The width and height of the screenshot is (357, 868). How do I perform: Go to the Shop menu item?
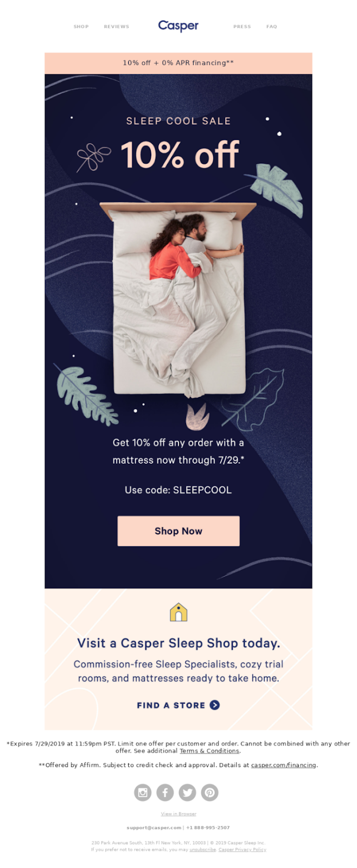coord(81,27)
